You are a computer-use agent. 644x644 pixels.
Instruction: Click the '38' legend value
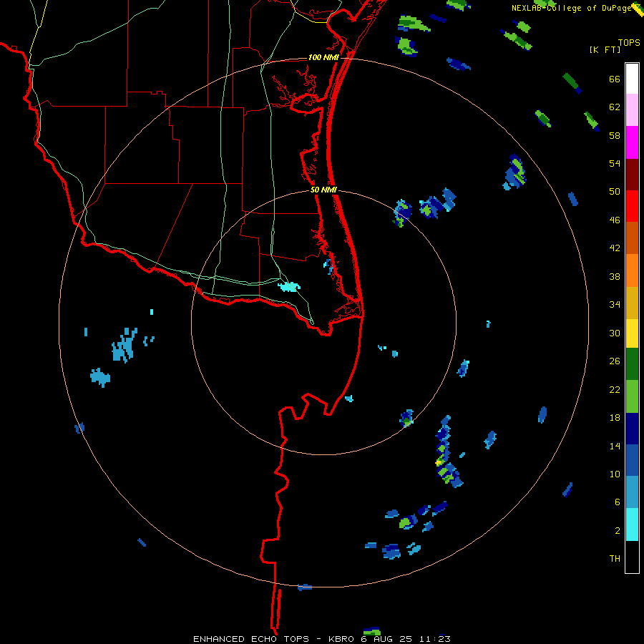tap(615, 277)
